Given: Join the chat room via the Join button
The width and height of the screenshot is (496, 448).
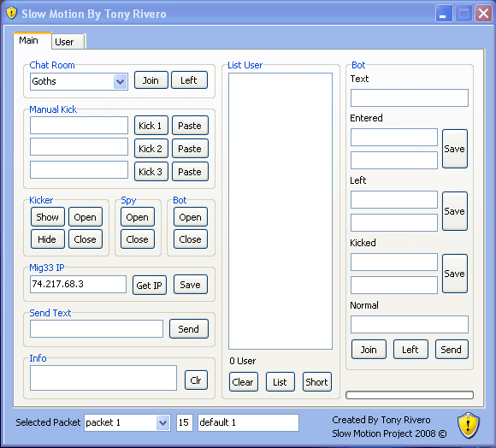Looking at the screenshot, I should click(x=151, y=80).
